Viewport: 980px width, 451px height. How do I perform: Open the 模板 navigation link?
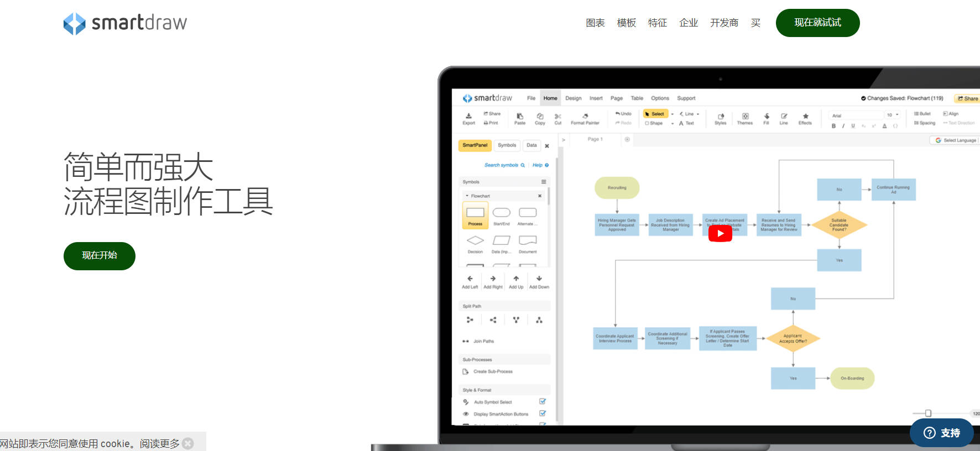tap(627, 23)
